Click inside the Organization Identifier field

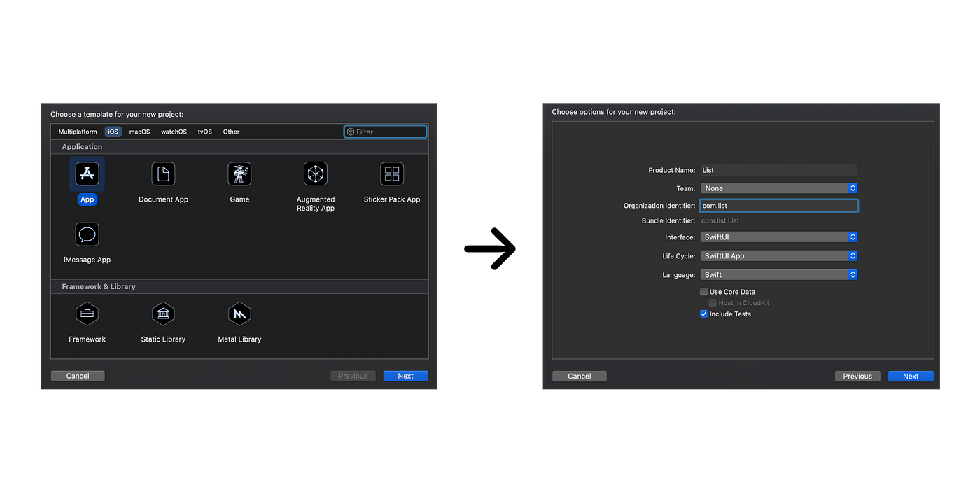[x=778, y=205]
